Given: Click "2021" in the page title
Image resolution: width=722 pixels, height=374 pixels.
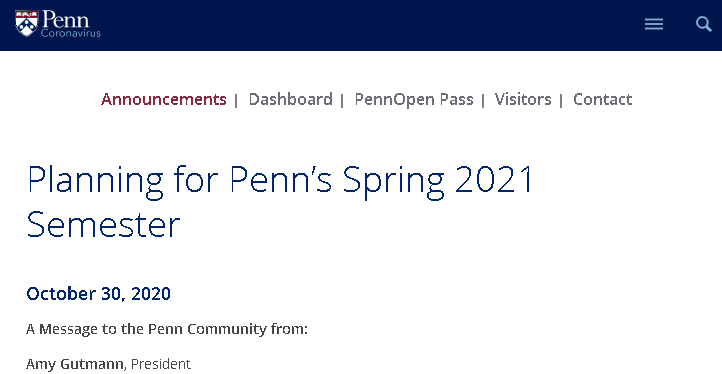Looking at the screenshot, I should pyautogui.click(x=494, y=179).
